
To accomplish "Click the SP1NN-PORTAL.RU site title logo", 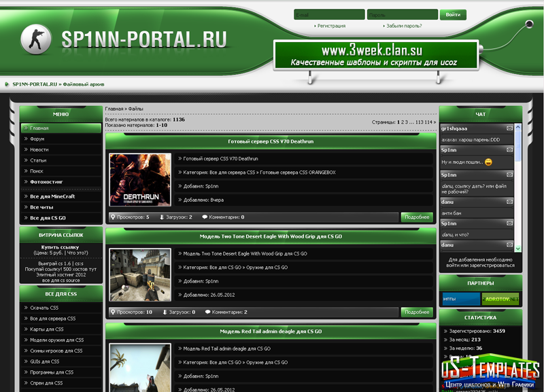I will (144, 39).
